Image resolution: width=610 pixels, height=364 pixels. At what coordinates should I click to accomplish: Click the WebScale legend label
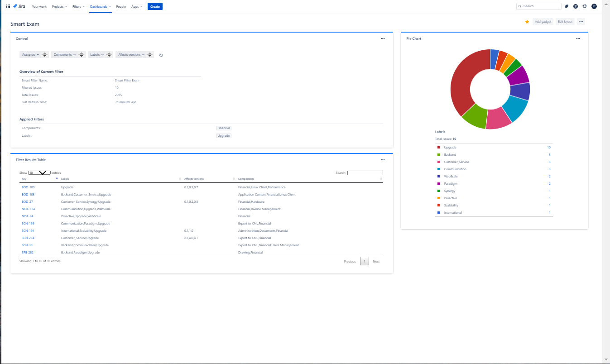pos(452,177)
